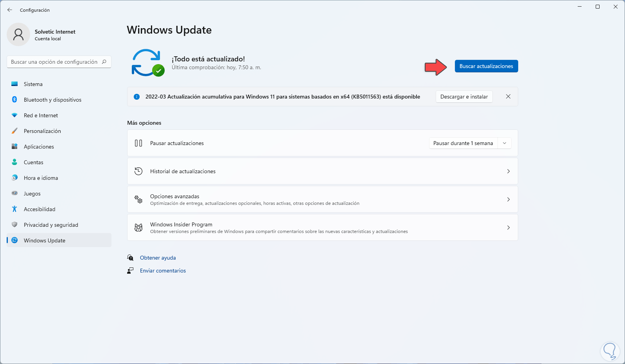Select the Personalización brush icon
The height and width of the screenshot is (364, 625).
point(14,131)
